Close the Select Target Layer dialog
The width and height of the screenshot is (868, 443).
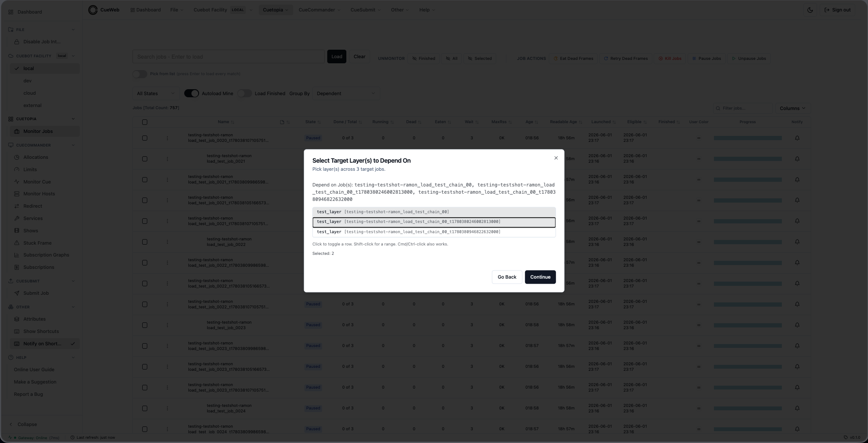[556, 158]
